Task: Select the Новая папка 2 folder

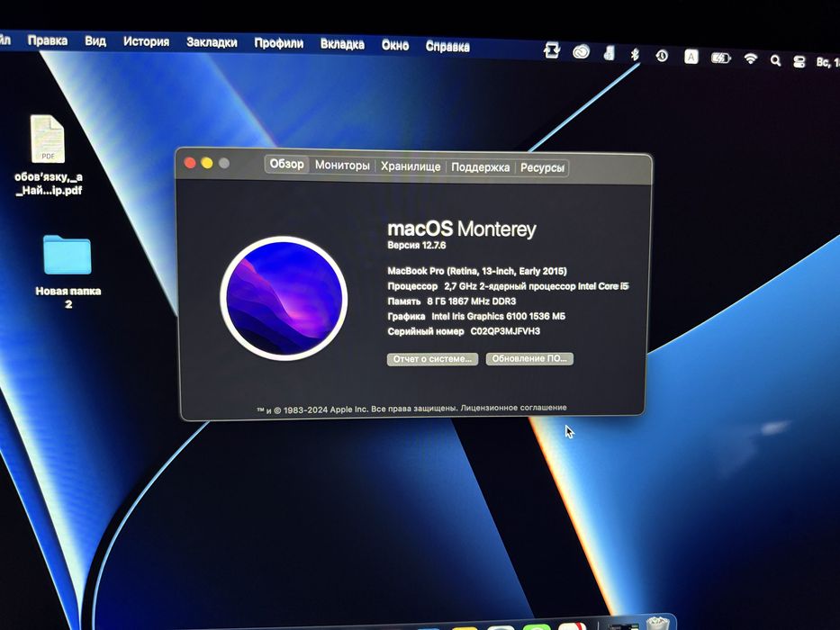Action: click(x=68, y=255)
